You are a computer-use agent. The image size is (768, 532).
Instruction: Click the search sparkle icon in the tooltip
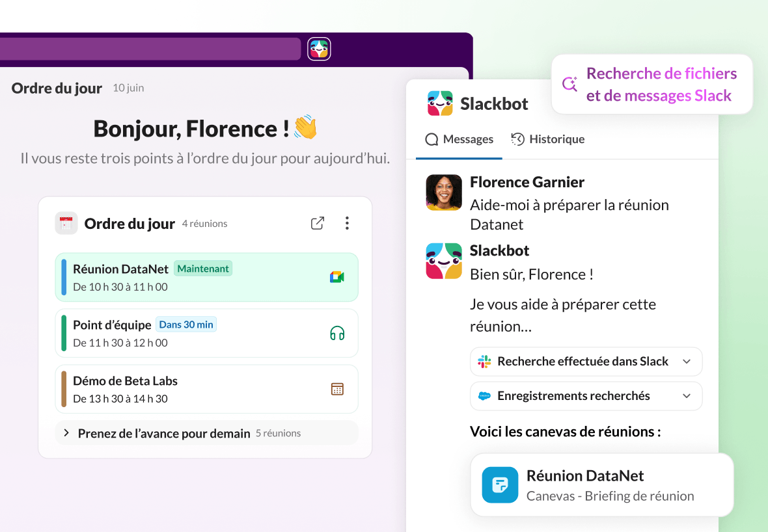pyautogui.click(x=570, y=85)
